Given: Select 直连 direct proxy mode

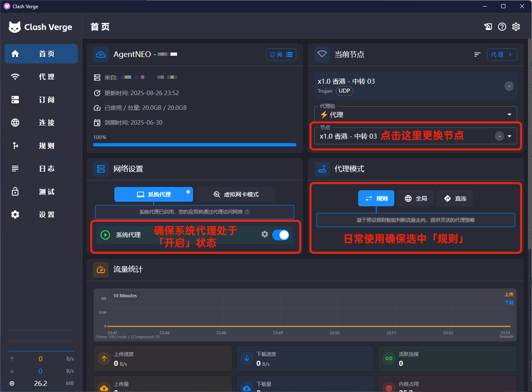Looking at the screenshot, I should coord(455,198).
